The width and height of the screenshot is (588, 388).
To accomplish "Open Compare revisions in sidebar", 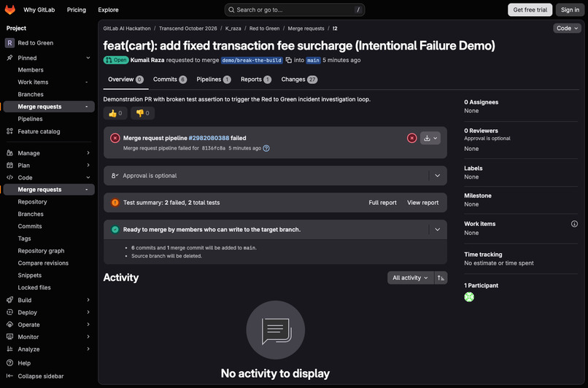I will [43, 263].
